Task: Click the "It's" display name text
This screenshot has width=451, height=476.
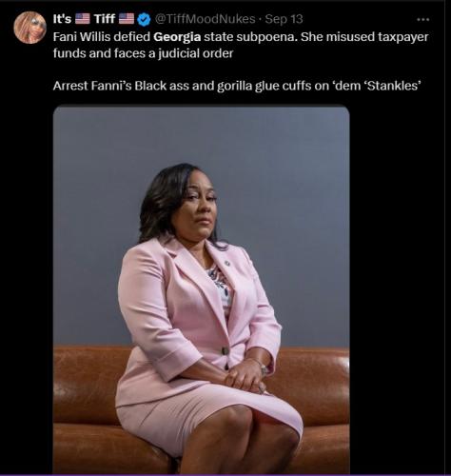Action: coord(62,19)
